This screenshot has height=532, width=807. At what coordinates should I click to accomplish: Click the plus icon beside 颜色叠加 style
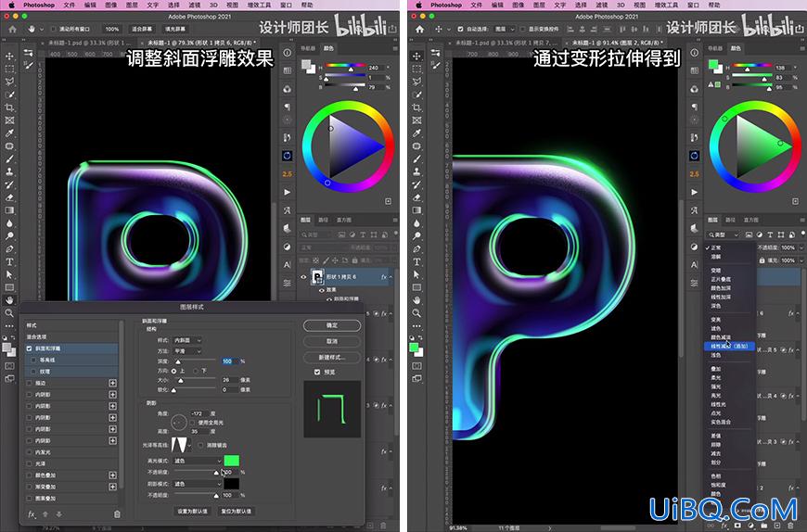113,475
